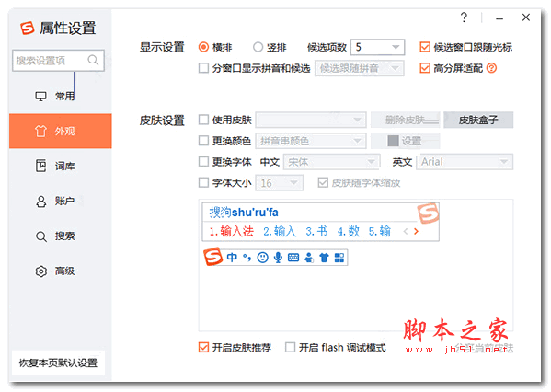The image size is (551, 392).
Task: Enable the 更换颜色 checkbox
Action: tap(203, 141)
